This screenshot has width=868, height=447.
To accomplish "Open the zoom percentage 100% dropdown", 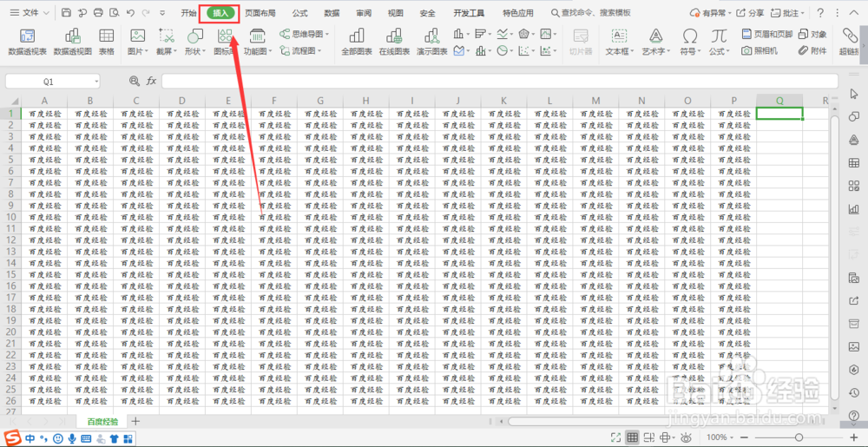I will pyautogui.click(x=720, y=437).
